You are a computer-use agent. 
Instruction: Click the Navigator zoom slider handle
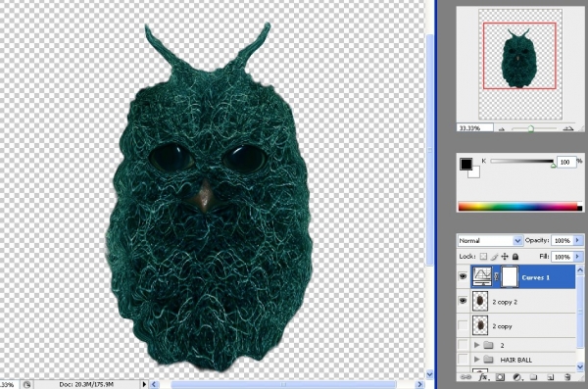(x=530, y=129)
